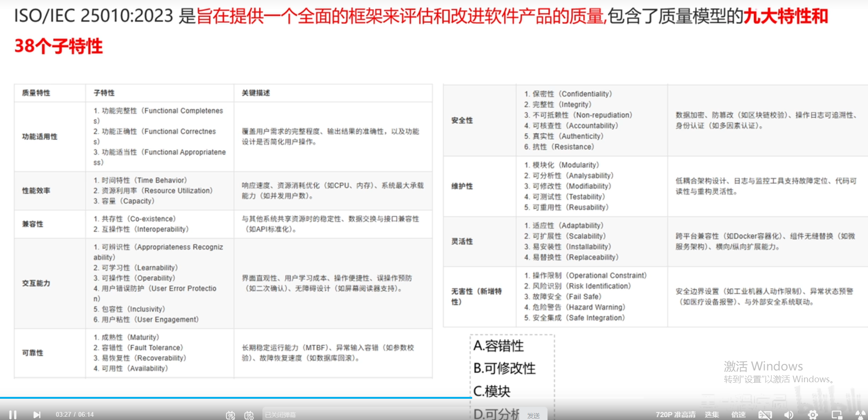868x420 pixels.
Task: Click 不可抵赖性 (Non-repudiation) entry
Action: click(x=578, y=115)
